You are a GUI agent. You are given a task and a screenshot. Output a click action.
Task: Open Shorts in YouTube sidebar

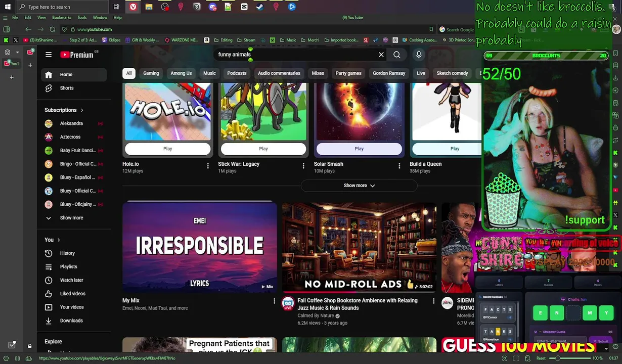(74, 88)
